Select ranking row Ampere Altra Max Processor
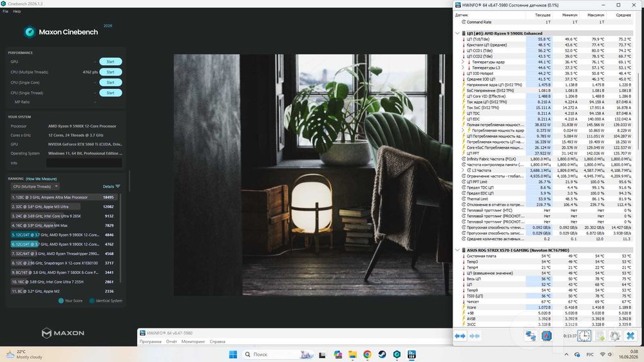The height and width of the screenshot is (362, 644). pyautogui.click(x=64, y=197)
